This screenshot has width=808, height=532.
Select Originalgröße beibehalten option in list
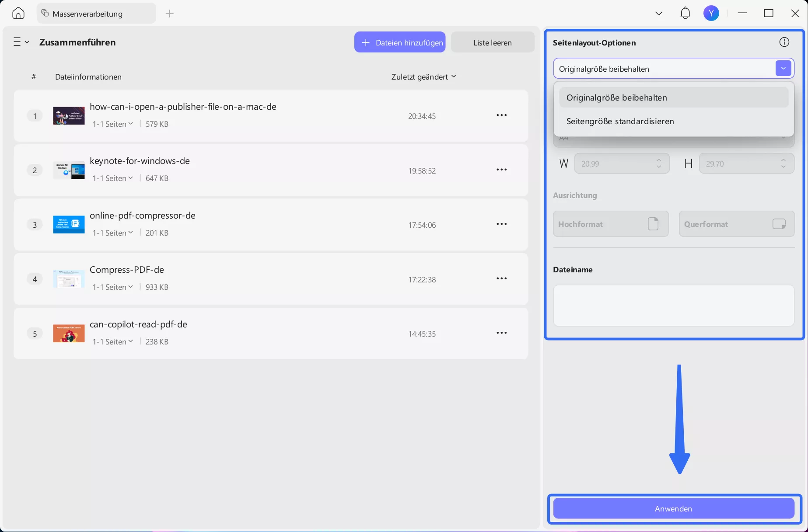[x=674, y=97]
